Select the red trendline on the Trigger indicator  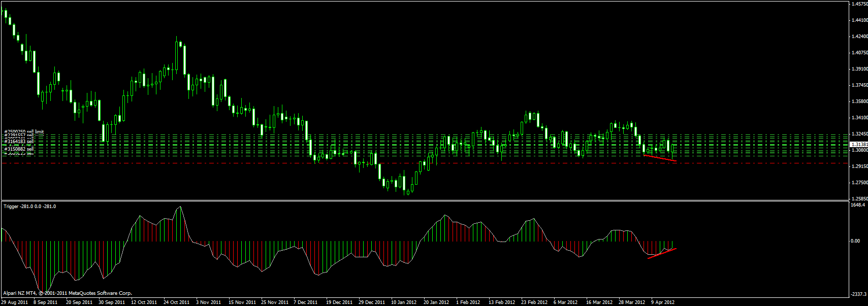point(662,253)
